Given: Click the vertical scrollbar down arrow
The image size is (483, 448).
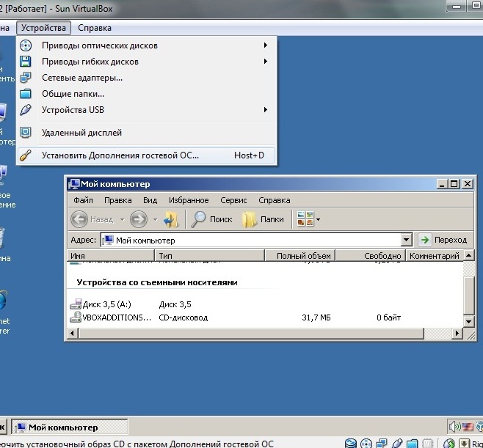Looking at the screenshot, I should pyautogui.click(x=468, y=322).
